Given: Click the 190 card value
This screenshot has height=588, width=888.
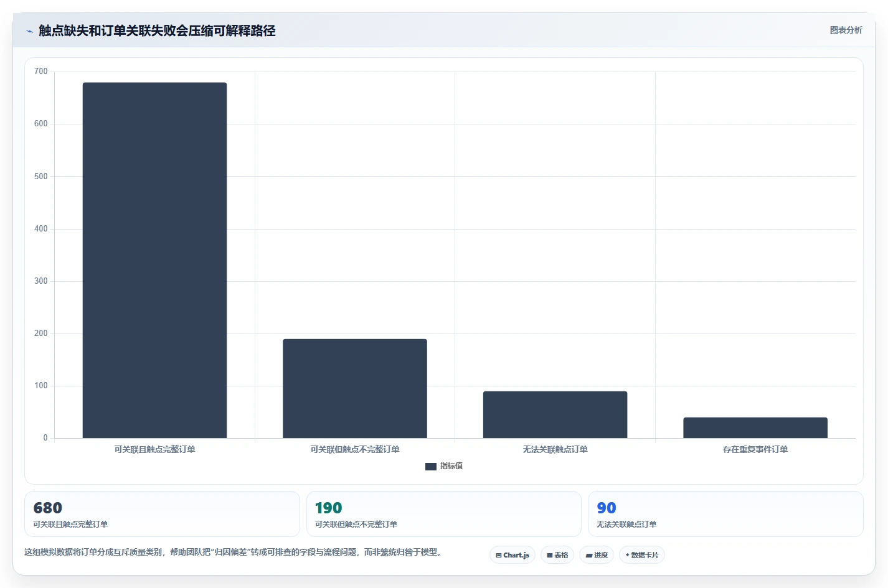Looking at the screenshot, I should tap(329, 508).
